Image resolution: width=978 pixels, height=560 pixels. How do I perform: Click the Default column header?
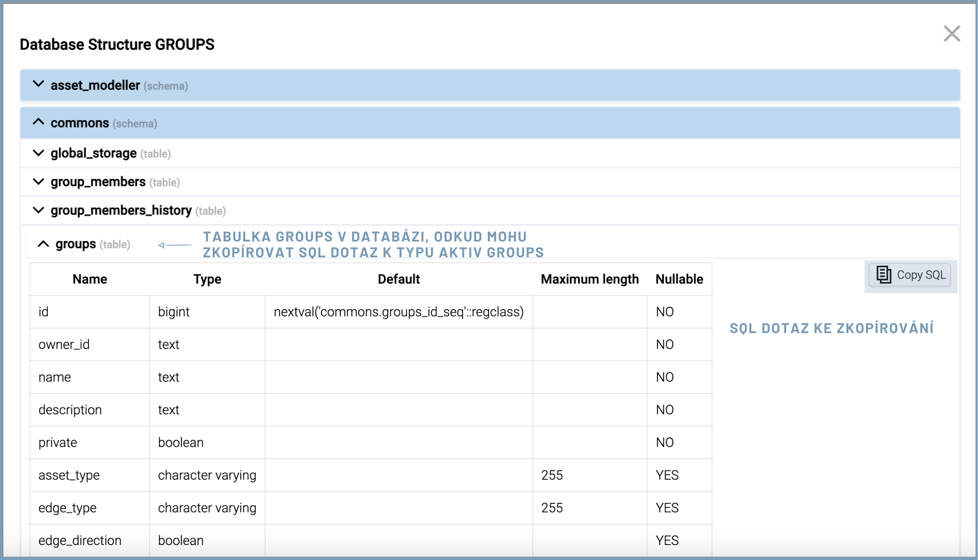399,279
